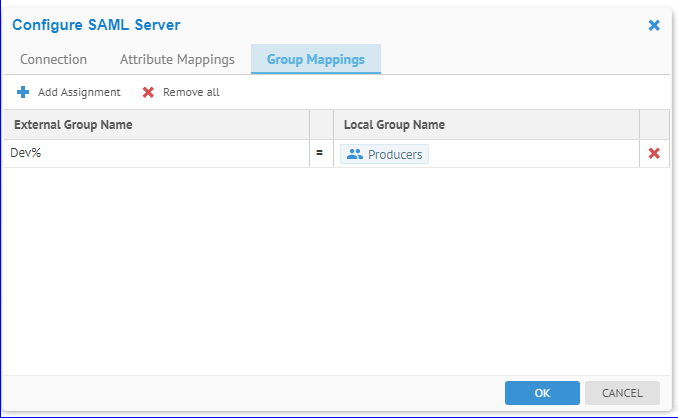Click the Remove all text label
The width and height of the screenshot is (678, 418).
pos(191,92)
